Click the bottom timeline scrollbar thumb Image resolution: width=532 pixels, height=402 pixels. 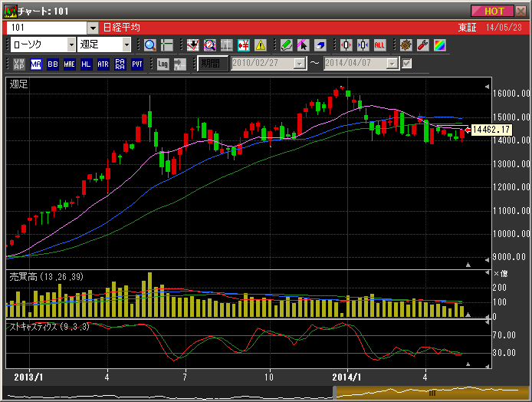click(x=431, y=392)
